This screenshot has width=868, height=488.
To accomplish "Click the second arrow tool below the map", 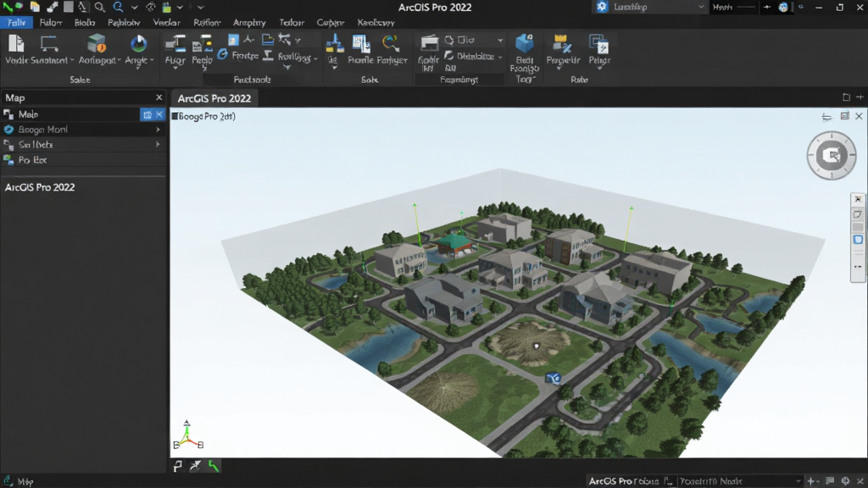I will [x=196, y=467].
